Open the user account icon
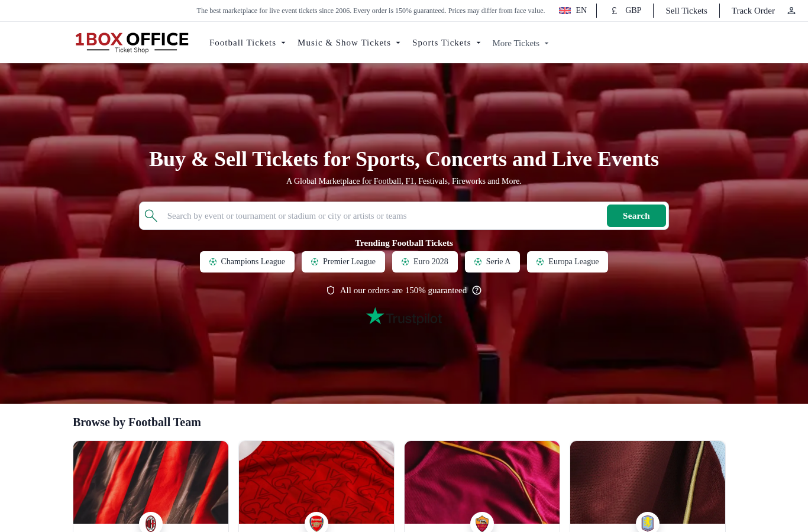The width and height of the screenshot is (808, 532). point(791,11)
